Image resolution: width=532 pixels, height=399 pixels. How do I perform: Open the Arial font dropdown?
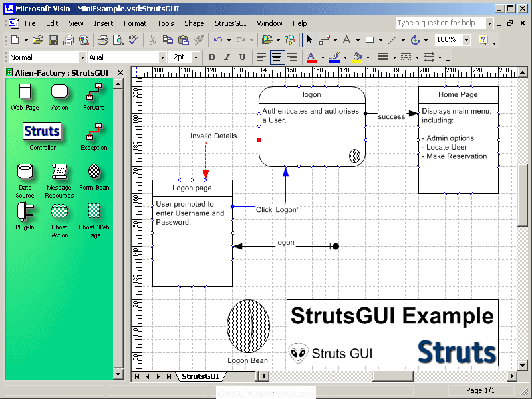(x=162, y=57)
